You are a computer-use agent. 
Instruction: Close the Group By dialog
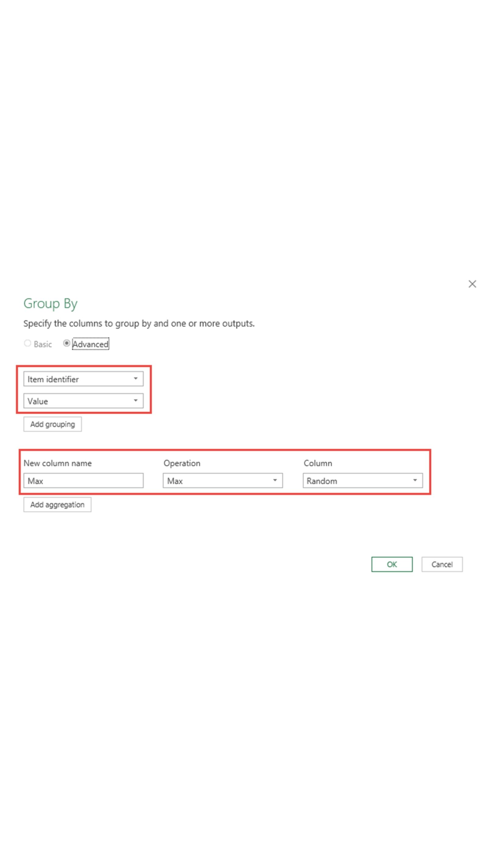[472, 284]
